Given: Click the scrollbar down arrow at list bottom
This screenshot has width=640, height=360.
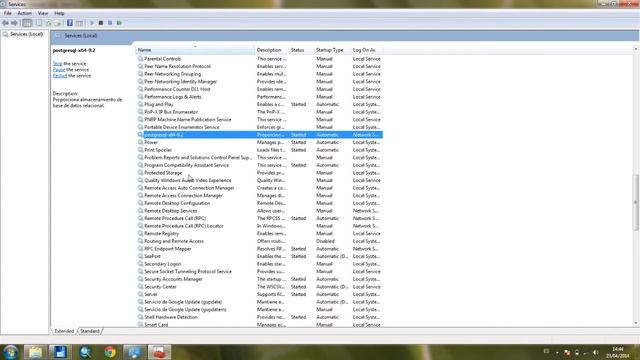Looking at the screenshot, I should (636, 323).
